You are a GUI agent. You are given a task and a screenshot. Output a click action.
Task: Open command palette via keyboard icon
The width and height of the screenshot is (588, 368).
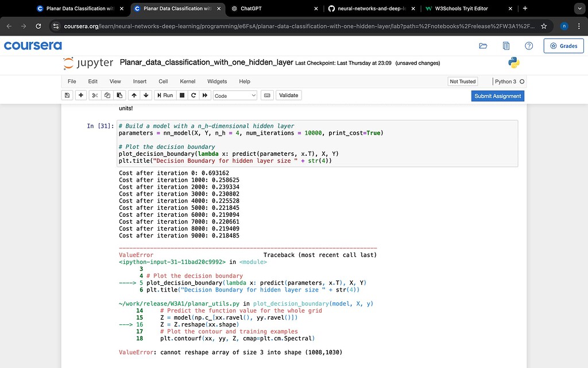(x=266, y=95)
